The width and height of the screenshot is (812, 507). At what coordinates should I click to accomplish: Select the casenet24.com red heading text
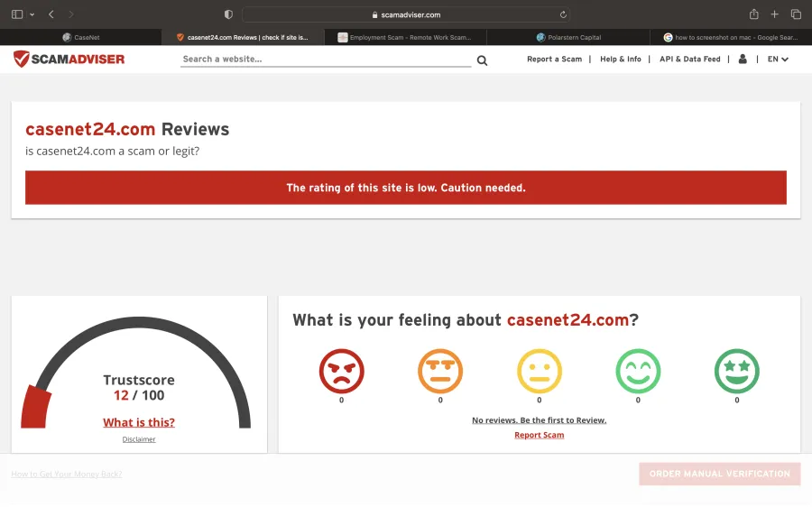click(90, 130)
